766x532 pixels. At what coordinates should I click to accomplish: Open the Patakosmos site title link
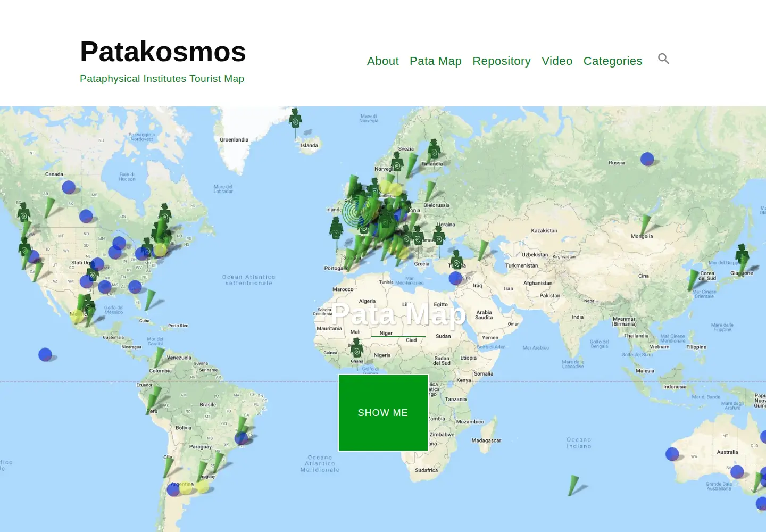[x=163, y=52]
